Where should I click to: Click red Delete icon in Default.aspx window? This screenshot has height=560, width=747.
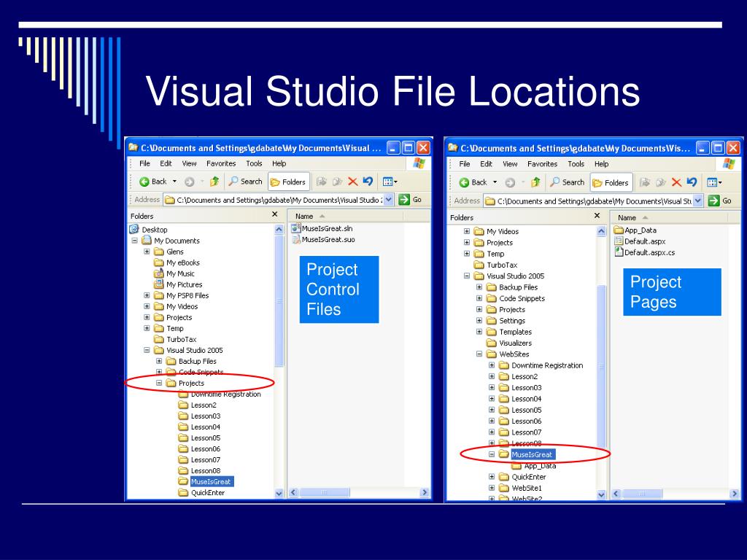(676, 182)
